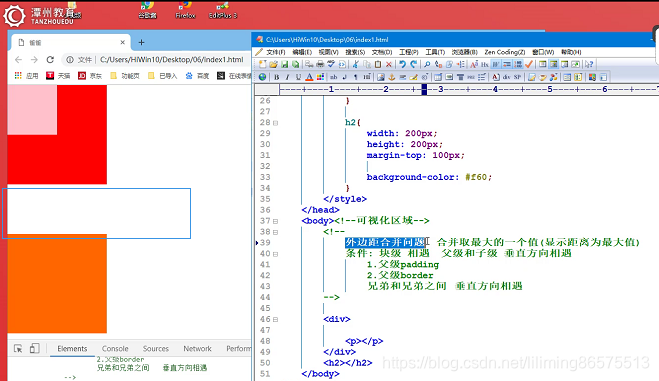659x381 pixels.
Task: Print the document with printer icon
Action: click(x=320, y=64)
